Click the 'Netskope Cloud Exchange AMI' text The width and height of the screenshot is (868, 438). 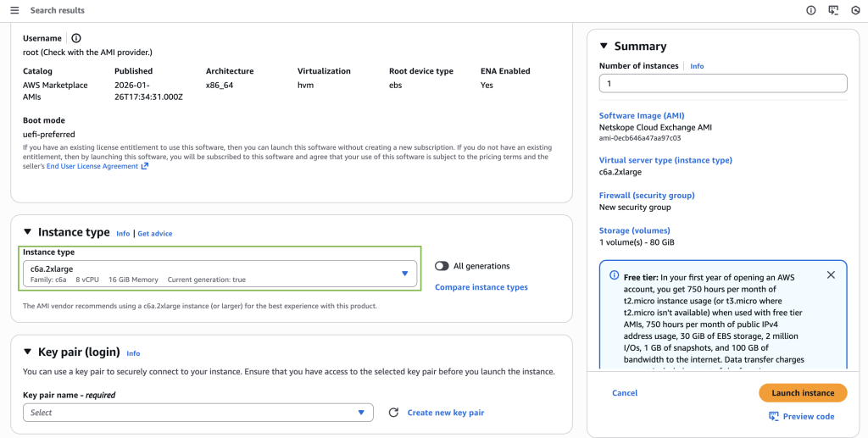pyautogui.click(x=655, y=128)
